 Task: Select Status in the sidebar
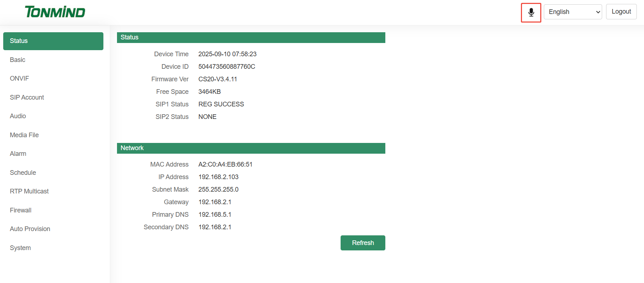[x=53, y=41]
